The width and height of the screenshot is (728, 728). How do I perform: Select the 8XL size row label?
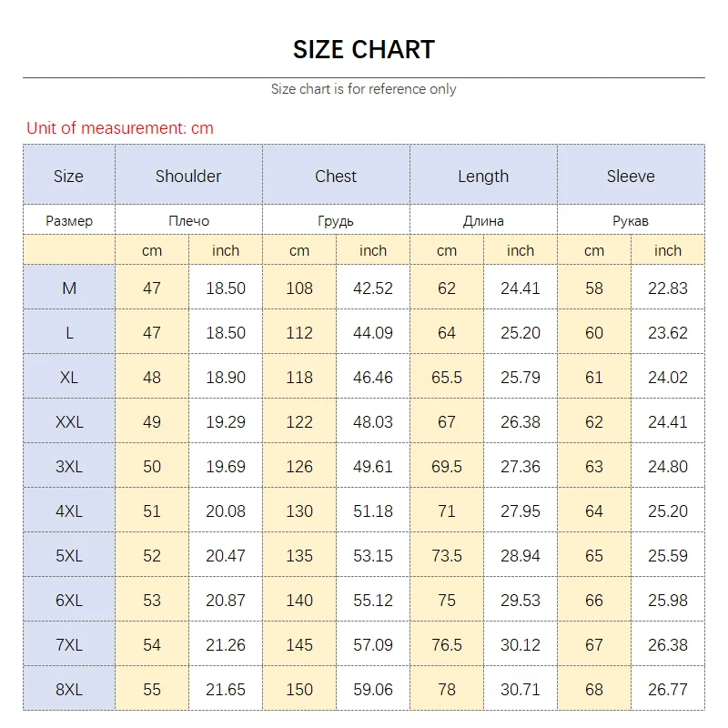pyautogui.click(x=68, y=690)
